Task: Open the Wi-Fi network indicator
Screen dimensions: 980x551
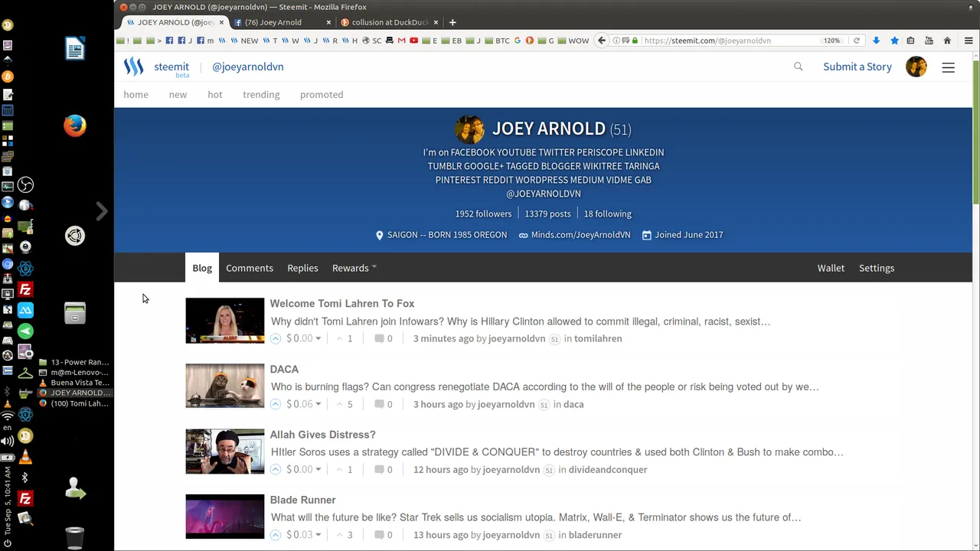Action: 8,416
